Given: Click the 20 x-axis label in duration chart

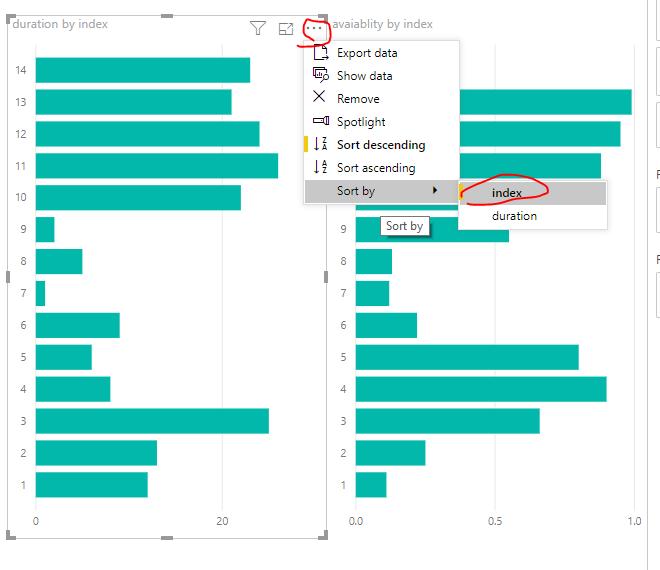Looking at the screenshot, I should click(x=222, y=521).
